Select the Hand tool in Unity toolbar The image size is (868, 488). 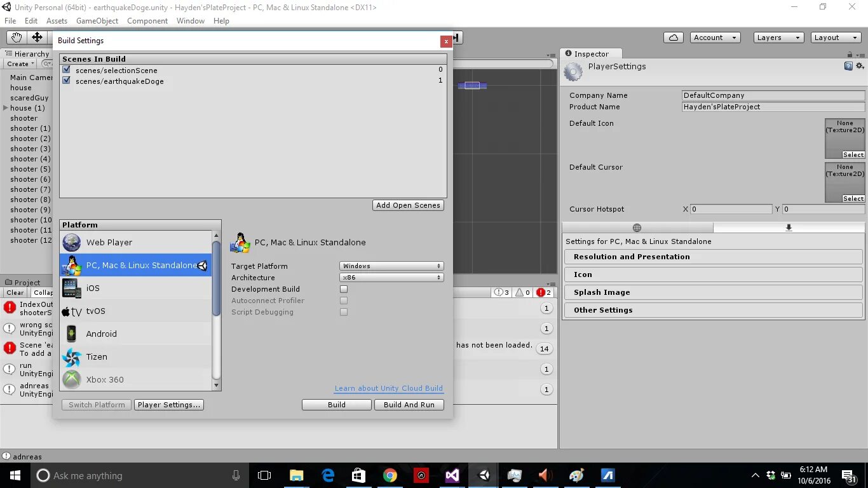click(16, 37)
